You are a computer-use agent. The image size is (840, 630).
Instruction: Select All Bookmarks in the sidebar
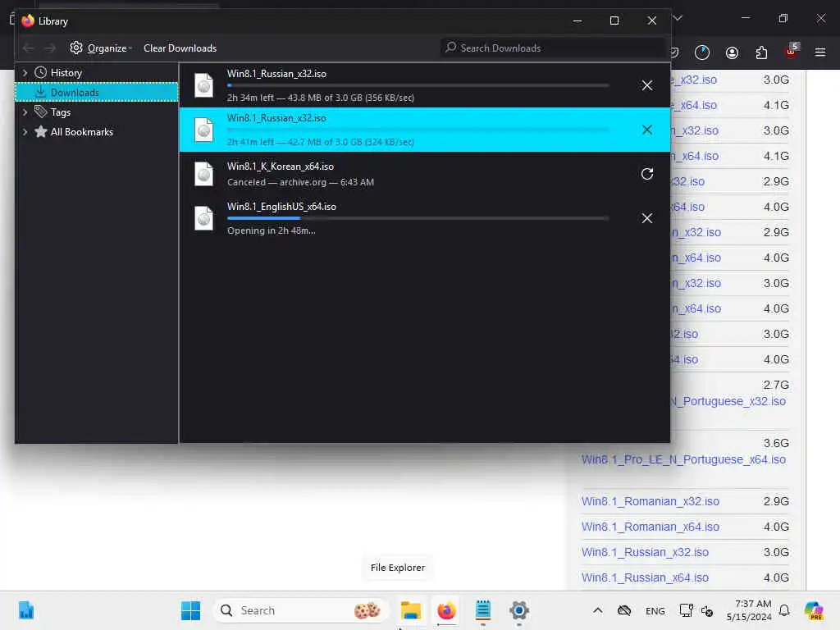tap(82, 132)
